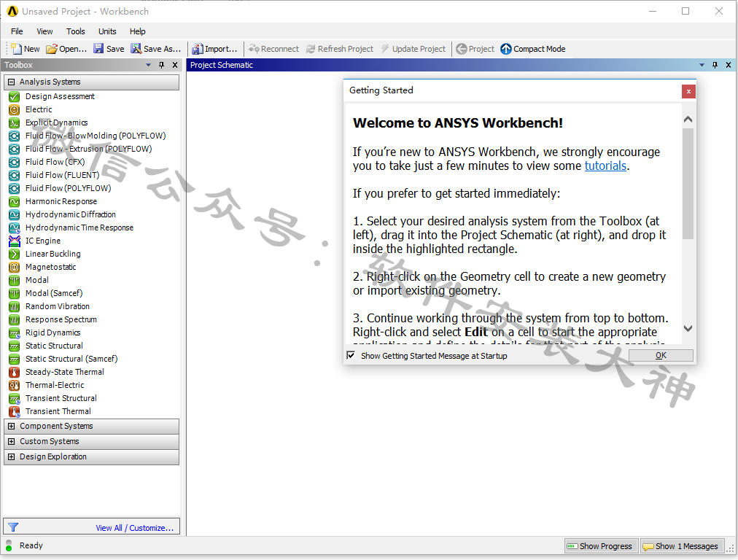The width and height of the screenshot is (738, 560).
Task: Click Getting Started scroll down arrow
Action: click(x=688, y=328)
